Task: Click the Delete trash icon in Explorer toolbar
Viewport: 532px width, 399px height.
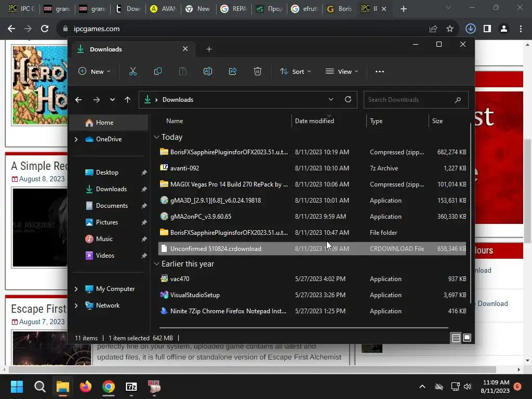Action: [x=258, y=72]
